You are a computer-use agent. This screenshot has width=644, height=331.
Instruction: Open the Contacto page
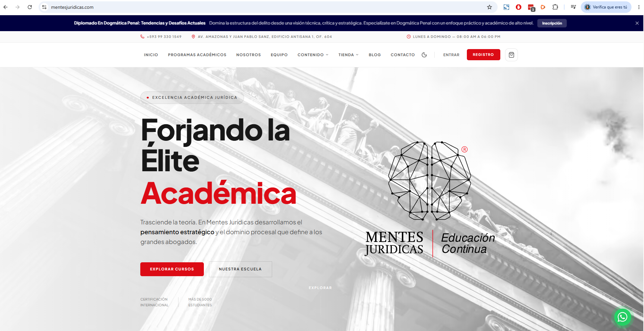click(403, 55)
